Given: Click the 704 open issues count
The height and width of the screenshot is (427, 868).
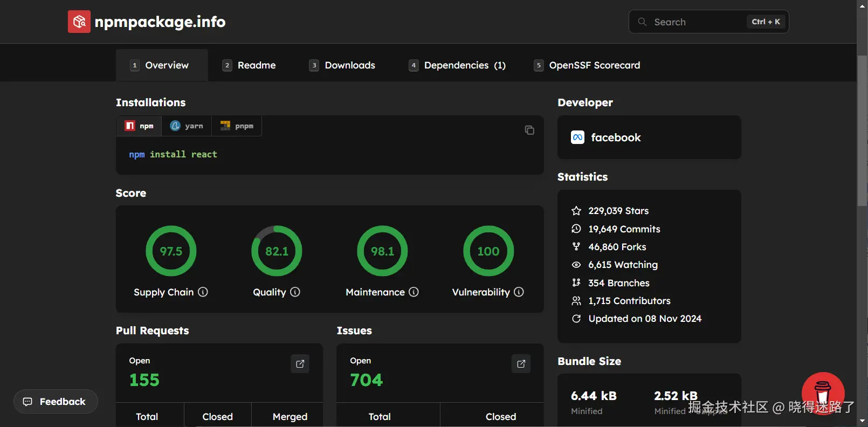Looking at the screenshot, I should [367, 380].
